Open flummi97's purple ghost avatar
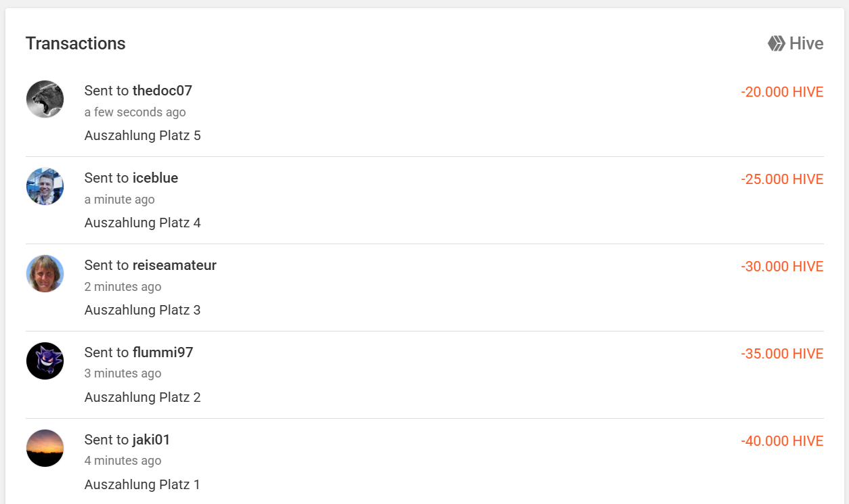This screenshot has height=504, width=849. coord(45,361)
